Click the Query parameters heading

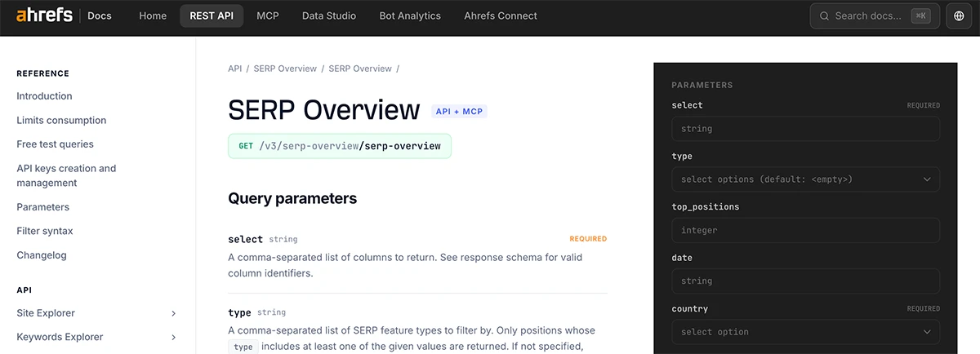292,198
